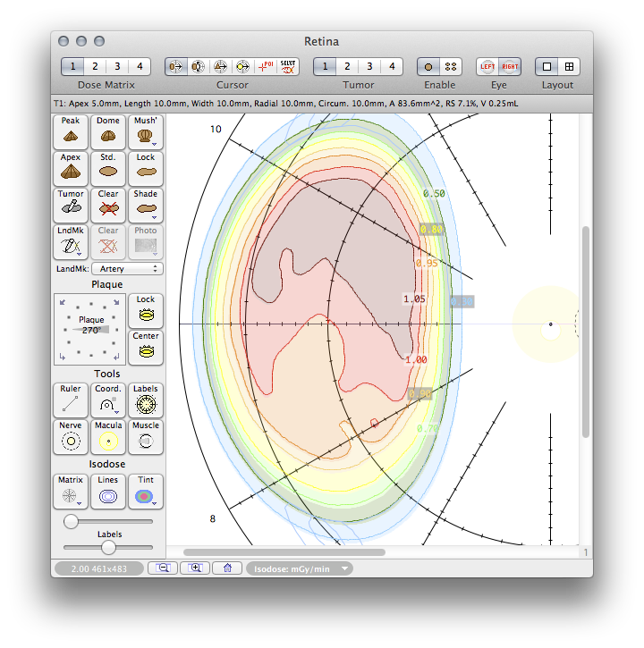Open the isodose Tint dropdown arrow

pyautogui.click(x=154, y=504)
